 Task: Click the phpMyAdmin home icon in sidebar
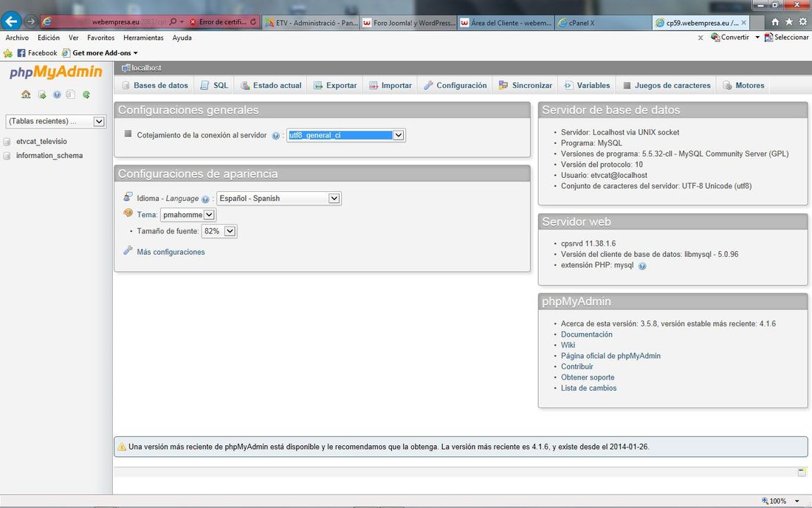26,95
